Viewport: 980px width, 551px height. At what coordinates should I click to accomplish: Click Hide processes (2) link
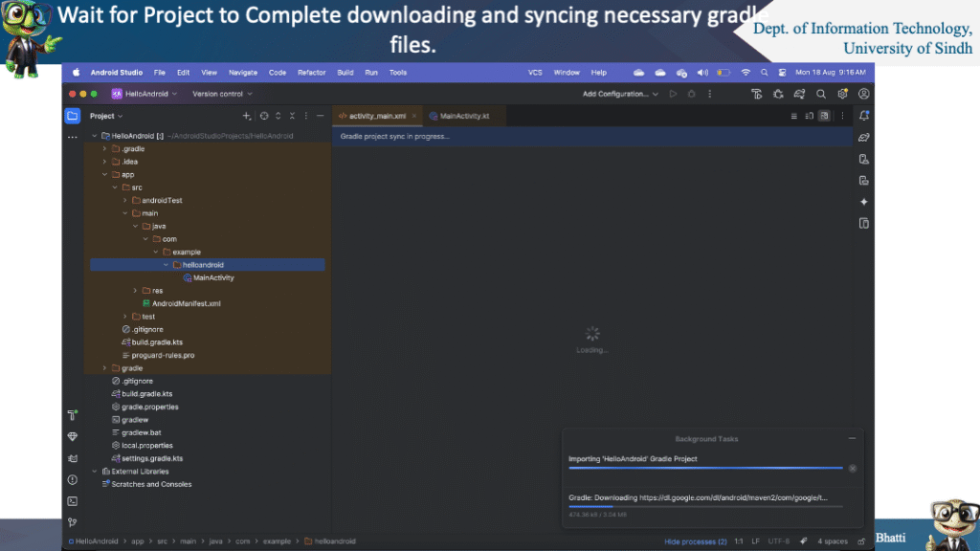696,541
